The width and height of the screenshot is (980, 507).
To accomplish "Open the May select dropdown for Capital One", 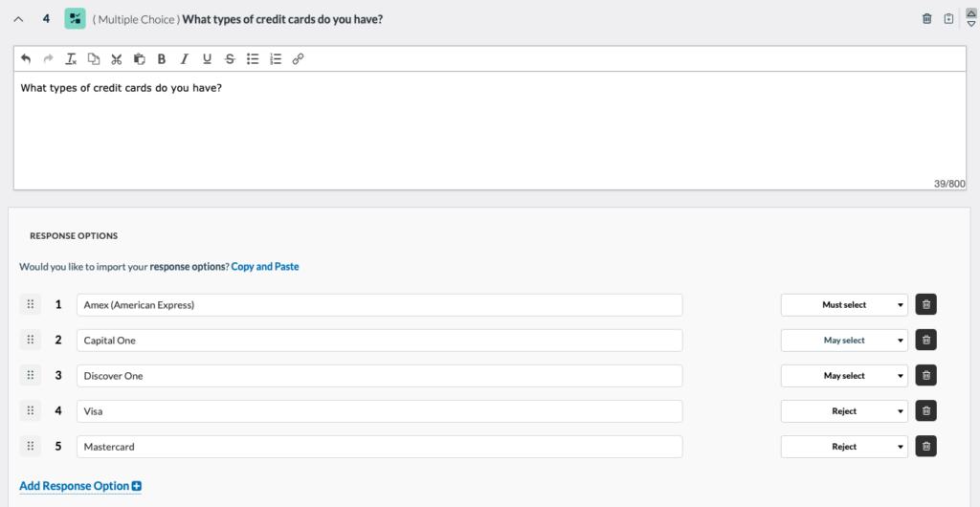I will point(844,341).
